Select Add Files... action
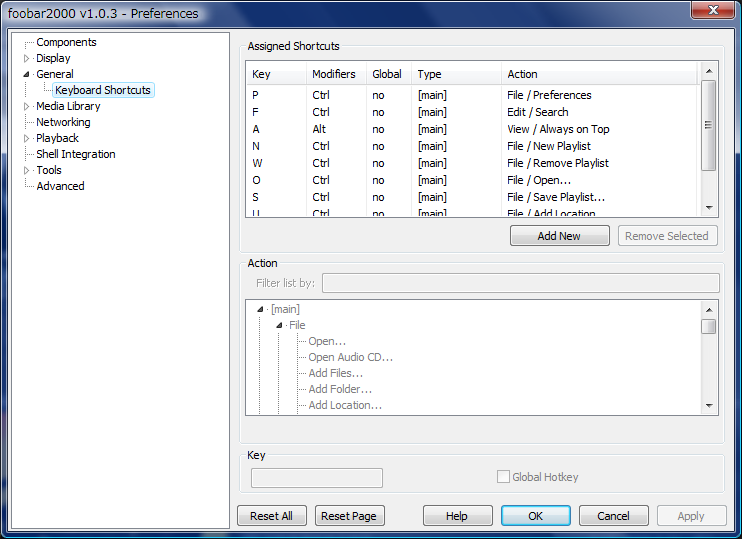This screenshot has height=539, width=742. click(x=336, y=373)
